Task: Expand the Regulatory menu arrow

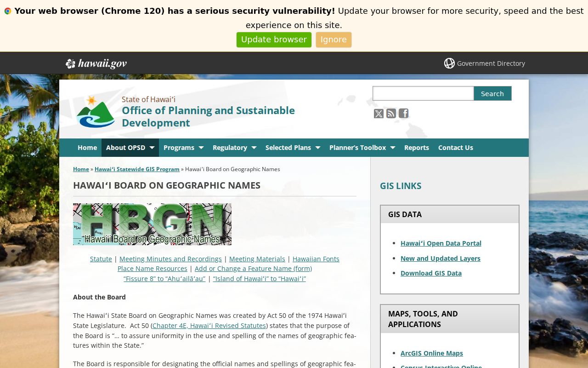Action: [254, 148]
